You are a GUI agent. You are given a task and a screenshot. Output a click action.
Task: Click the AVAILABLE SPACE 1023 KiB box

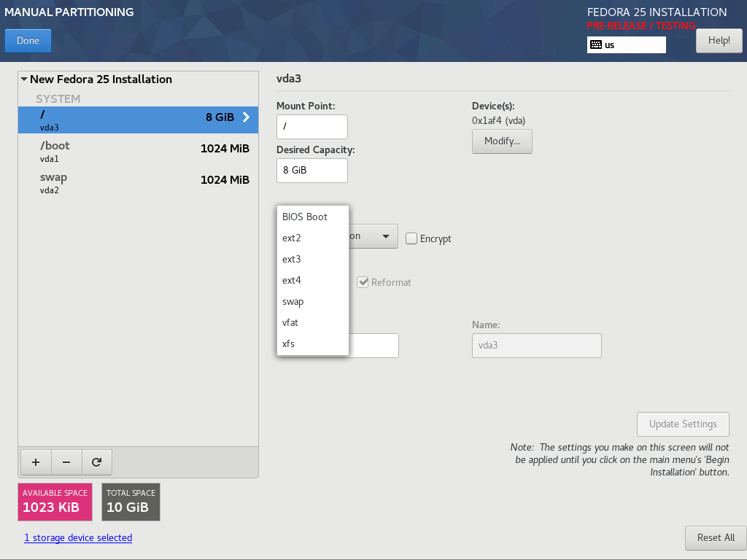pos(55,502)
